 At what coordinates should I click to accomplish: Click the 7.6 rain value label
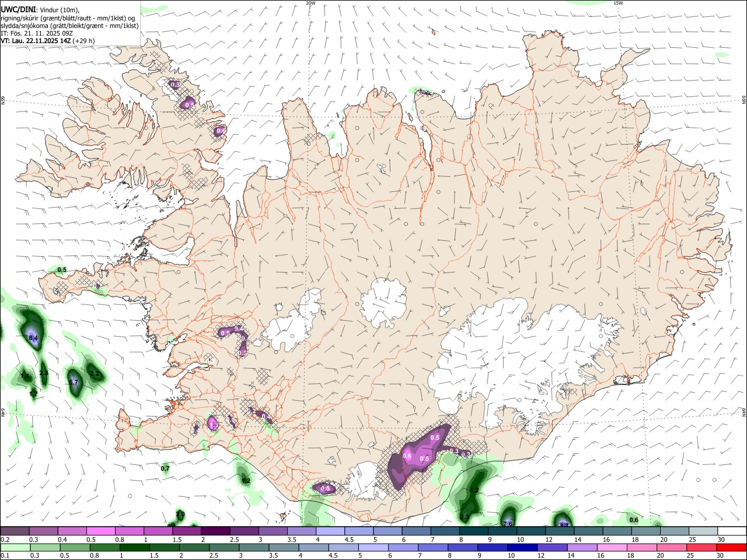[x=508, y=524]
